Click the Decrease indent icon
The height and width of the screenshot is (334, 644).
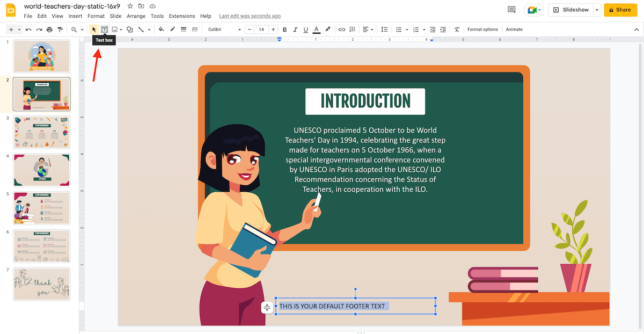433,30
